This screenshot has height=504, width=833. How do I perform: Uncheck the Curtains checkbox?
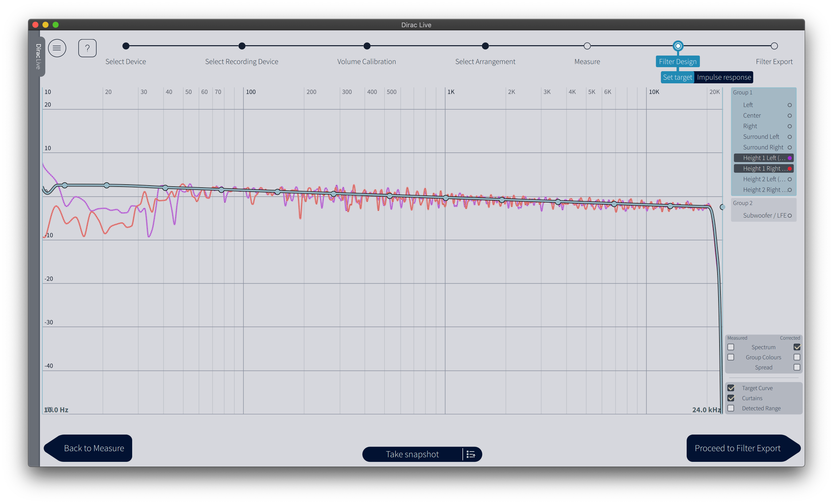point(731,398)
